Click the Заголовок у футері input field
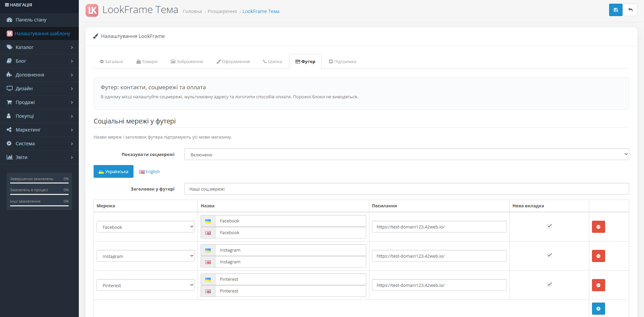The width and height of the screenshot is (644, 317). click(407, 189)
